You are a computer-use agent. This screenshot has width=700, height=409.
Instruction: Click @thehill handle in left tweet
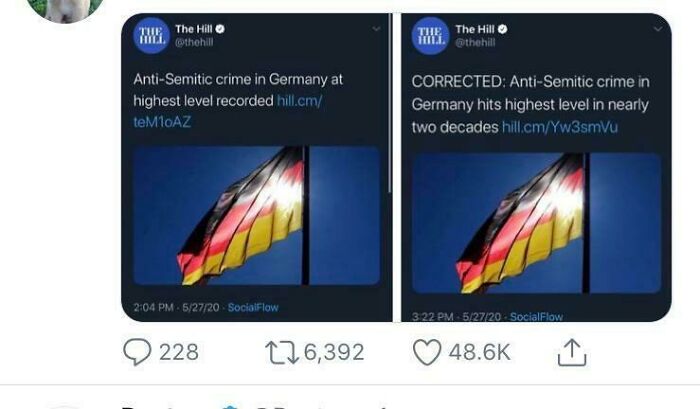(195, 42)
